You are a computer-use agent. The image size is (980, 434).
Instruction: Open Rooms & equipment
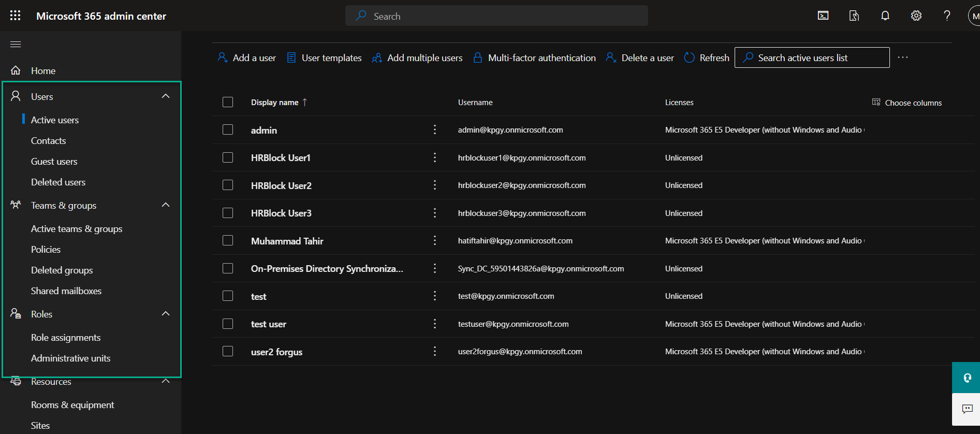point(72,404)
